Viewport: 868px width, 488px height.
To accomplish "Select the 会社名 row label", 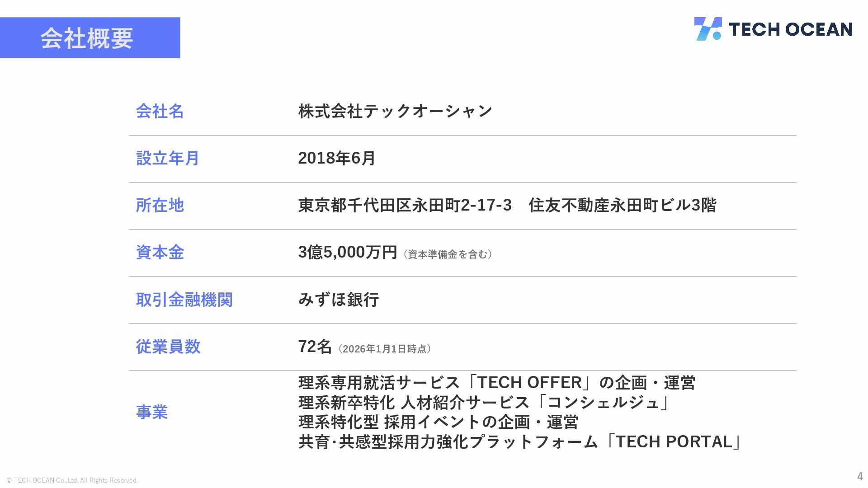I will (x=160, y=111).
